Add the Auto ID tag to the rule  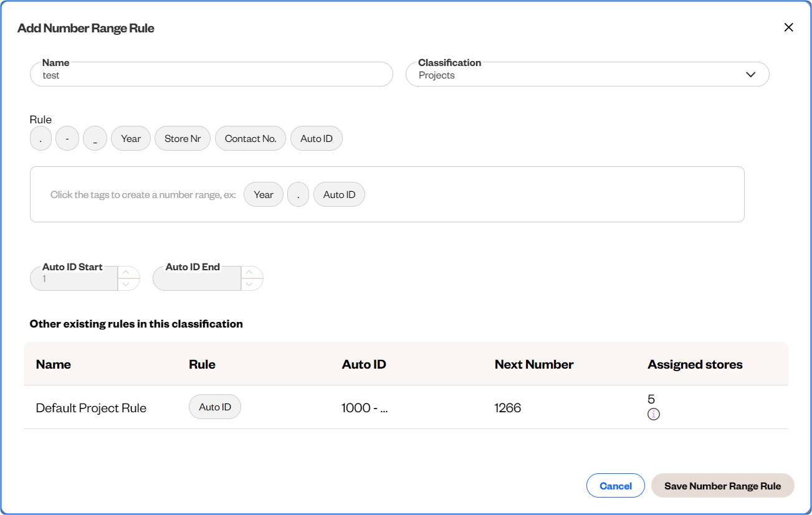[316, 138]
